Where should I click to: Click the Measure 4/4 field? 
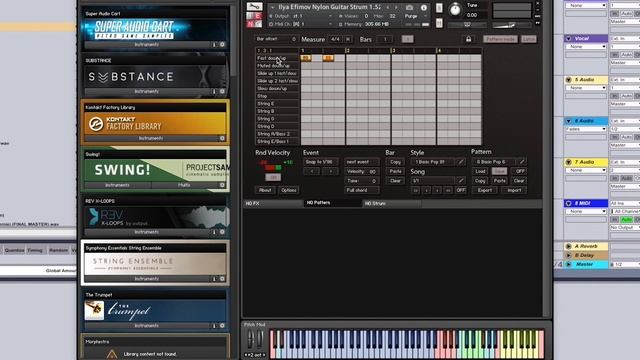pyautogui.click(x=336, y=39)
